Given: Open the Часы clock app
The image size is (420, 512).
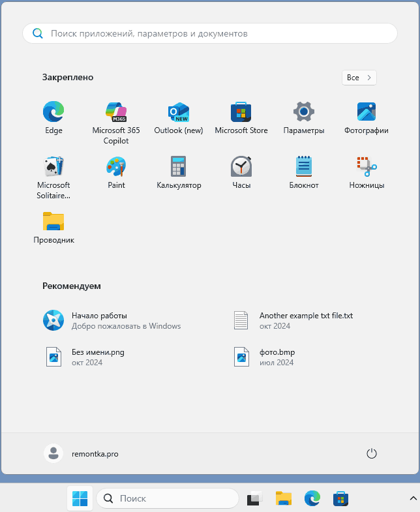Looking at the screenshot, I should click(x=241, y=173).
